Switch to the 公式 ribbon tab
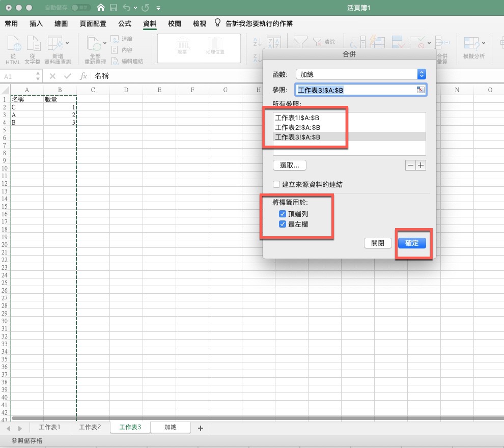 click(124, 24)
